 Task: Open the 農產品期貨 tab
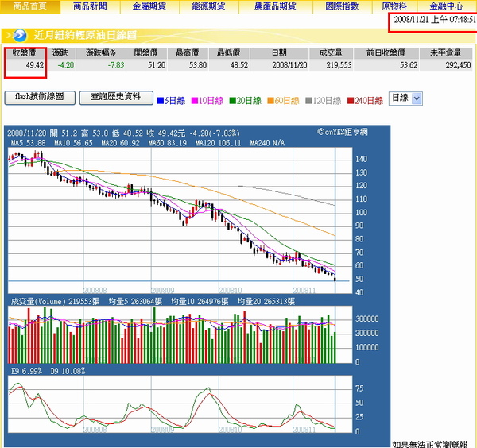[x=270, y=6]
